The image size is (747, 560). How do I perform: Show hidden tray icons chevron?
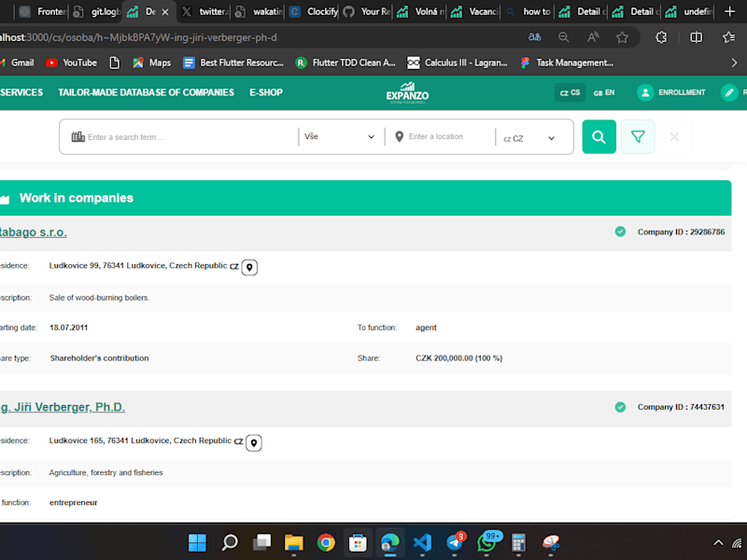(718, 542)
